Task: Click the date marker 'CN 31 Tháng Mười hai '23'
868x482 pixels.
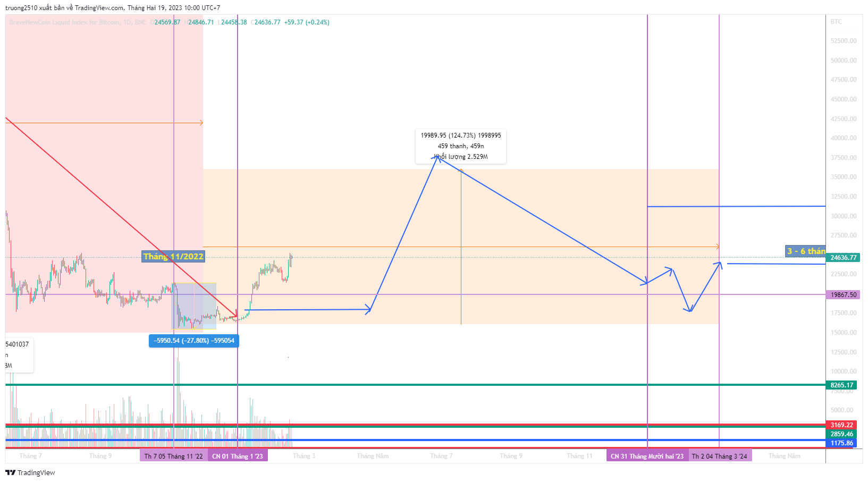Action: tap(647, 456)
